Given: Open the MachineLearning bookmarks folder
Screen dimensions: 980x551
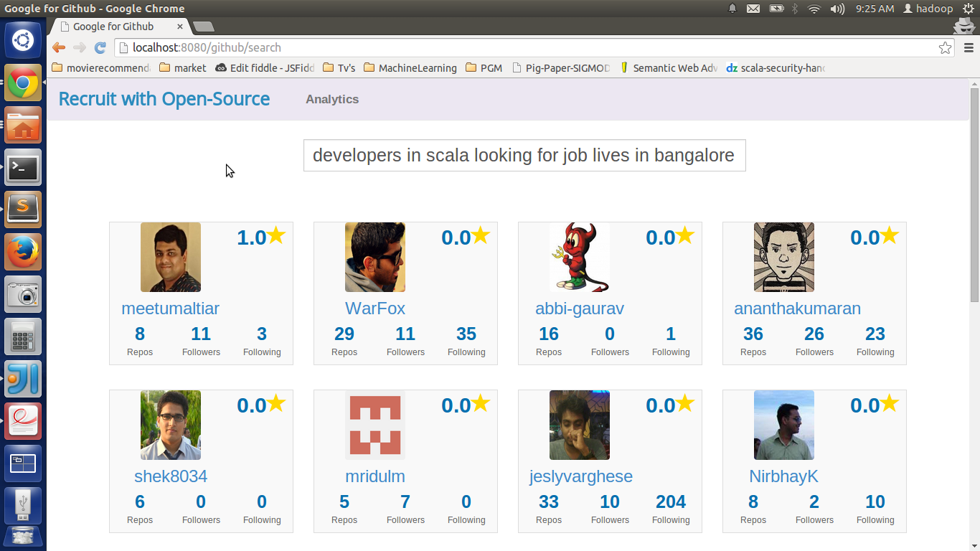Looking at the screenshot, I should click(410, 68).
